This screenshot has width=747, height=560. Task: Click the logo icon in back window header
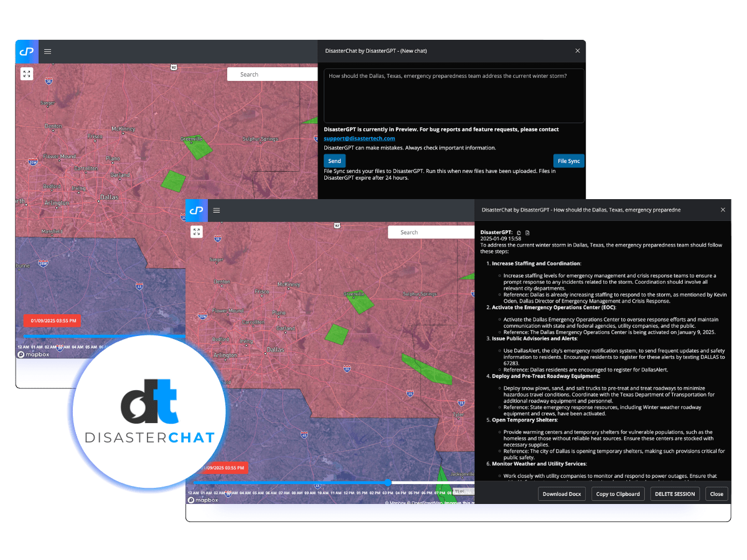click(x=27, y=51)
